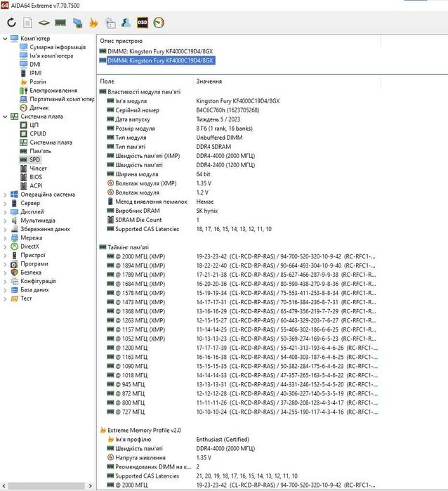Click the Extreme Memory Profile v2.0 group
Viewport: 448px width, 491px height.
tap(144, 431)
